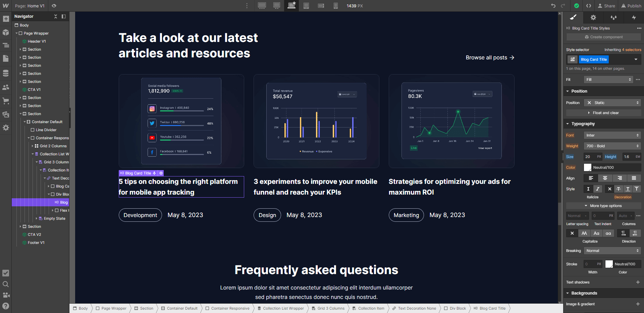Apply strikethrough text decoration
This screenshot has height=313, width=644.
click(619, 189)
